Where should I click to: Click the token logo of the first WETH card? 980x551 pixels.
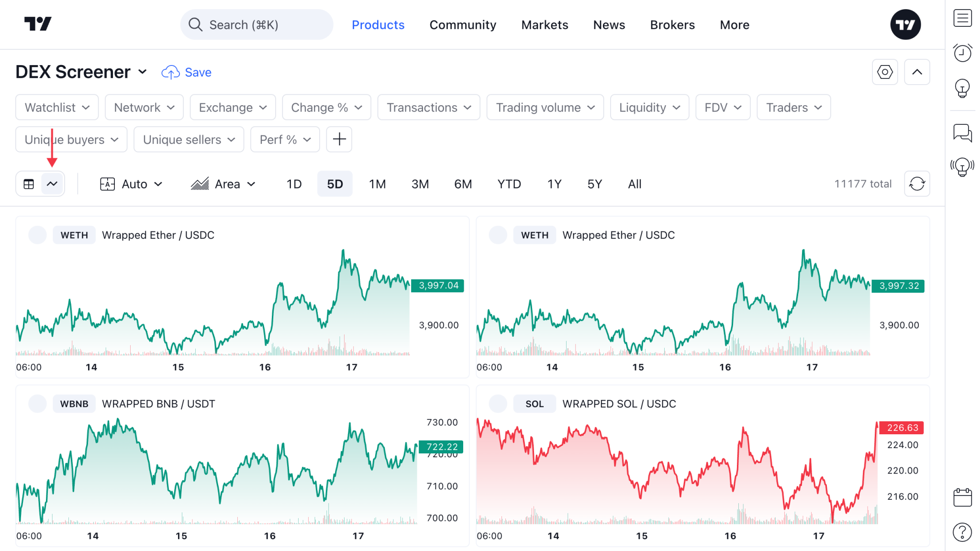point(37,235)
